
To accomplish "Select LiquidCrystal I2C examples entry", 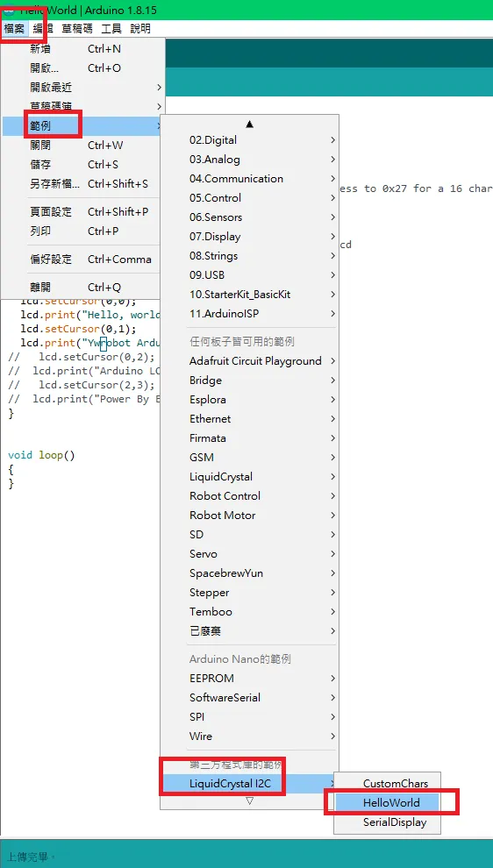I will [249, 784].
